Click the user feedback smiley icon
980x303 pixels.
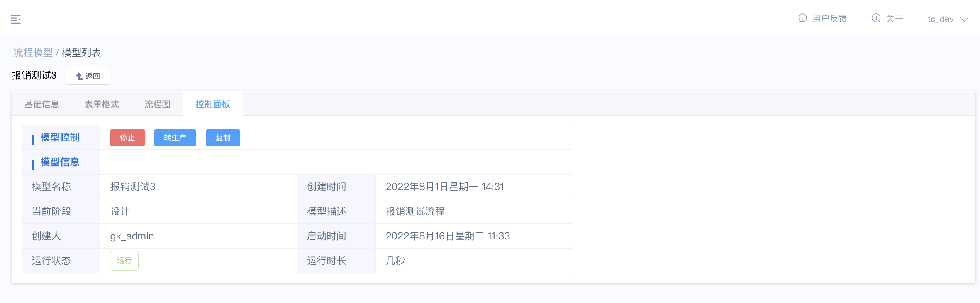[x=803, y=18]
